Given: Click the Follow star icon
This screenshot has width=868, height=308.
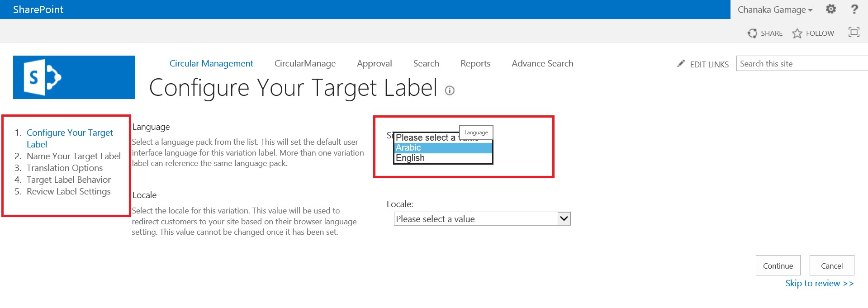Looking at the screenshot, I should (797, 33).
